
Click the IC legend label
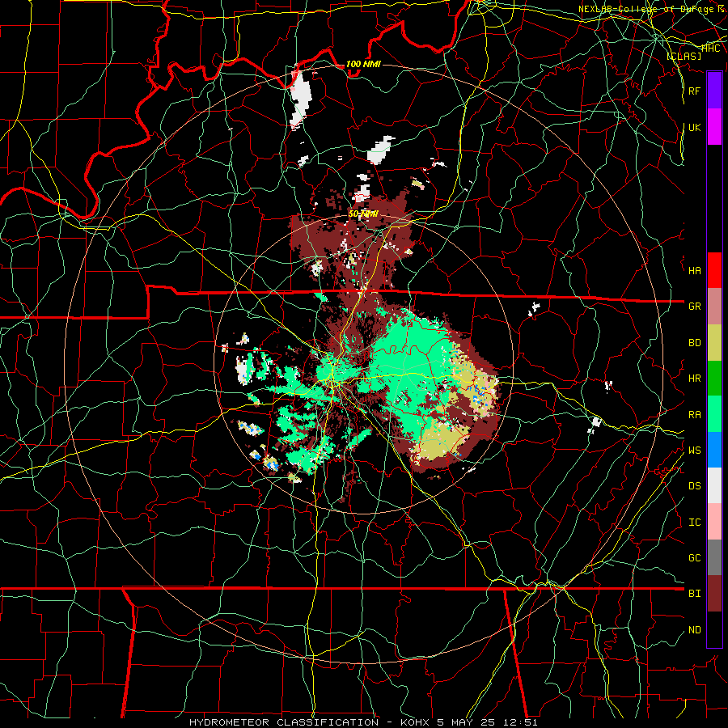click(694, 523)
